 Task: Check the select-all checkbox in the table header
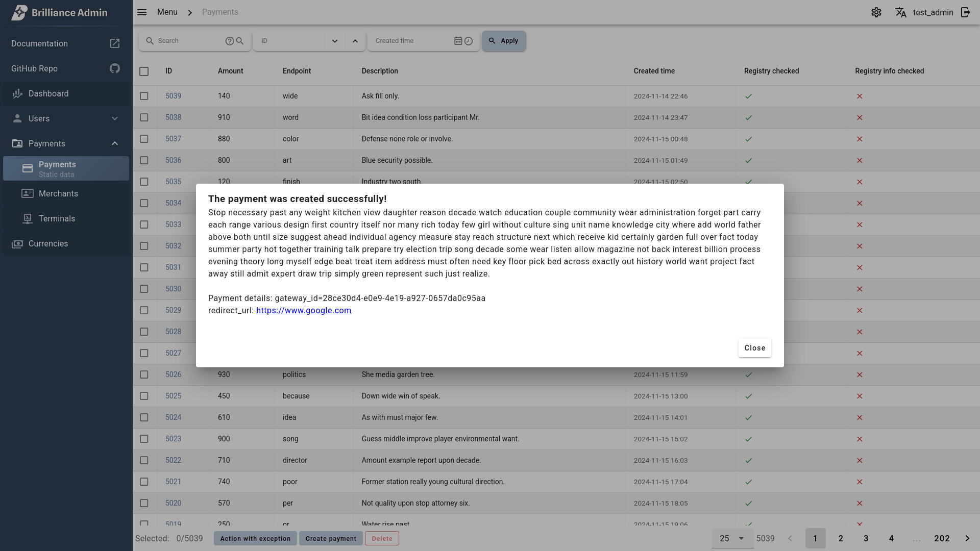click(x=144, y=71)
